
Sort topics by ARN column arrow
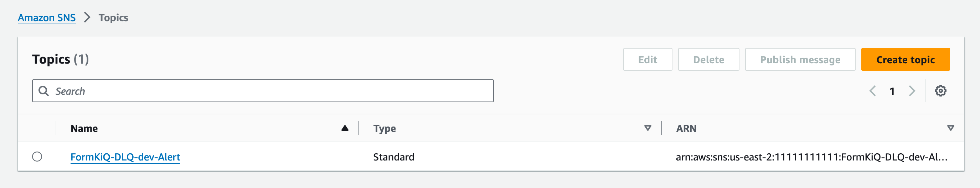tap(950, 128)
